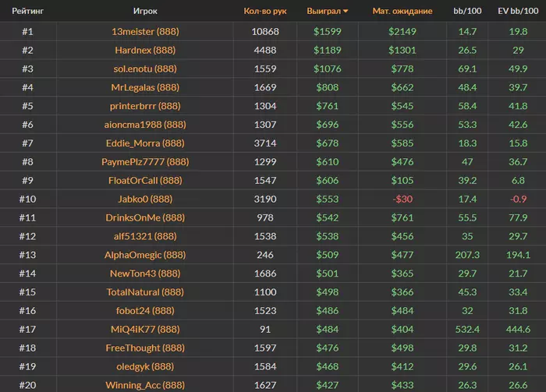
Task: Open Hardnex (888) player link
Action: [144, 51]
